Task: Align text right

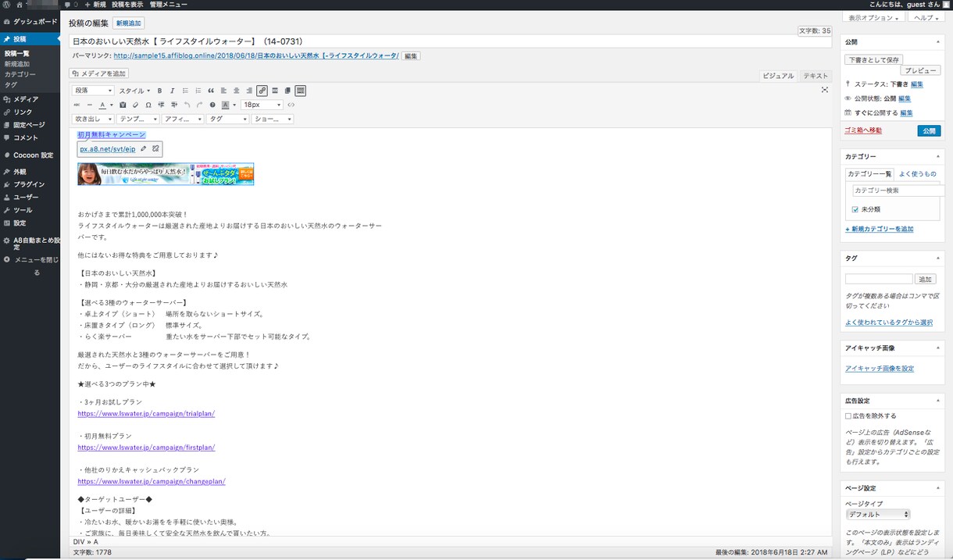Action: pos(249,91)
